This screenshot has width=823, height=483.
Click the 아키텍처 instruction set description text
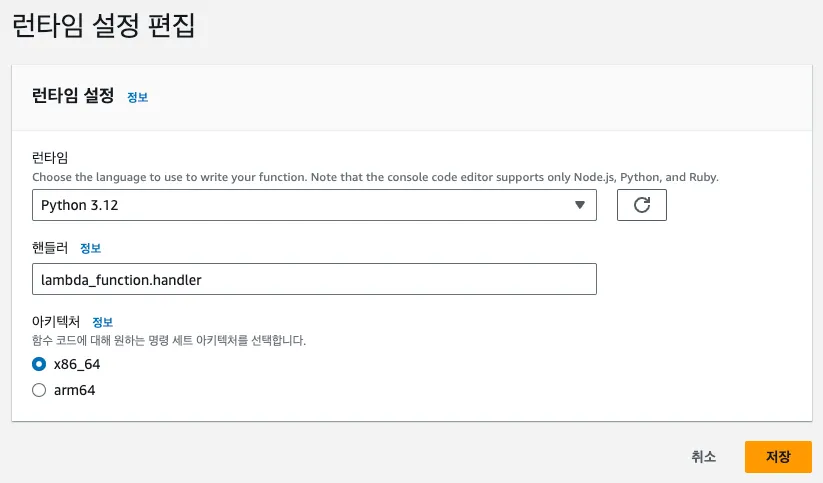coord(169,340)
